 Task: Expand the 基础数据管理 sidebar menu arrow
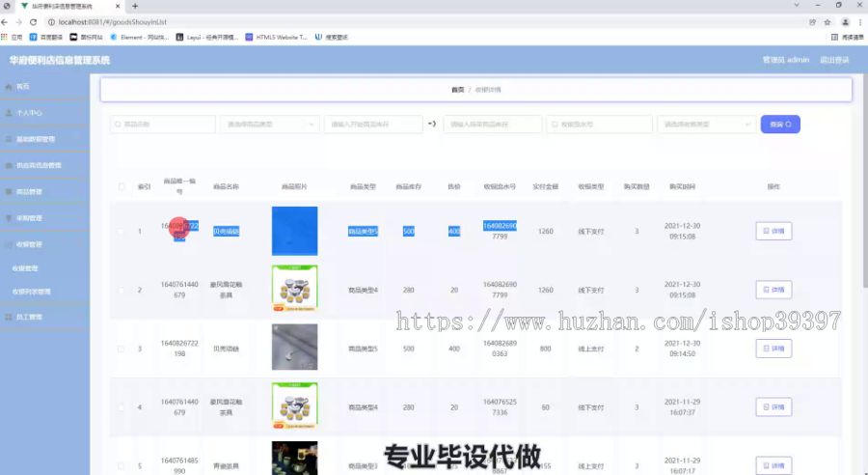click(78, 139)
